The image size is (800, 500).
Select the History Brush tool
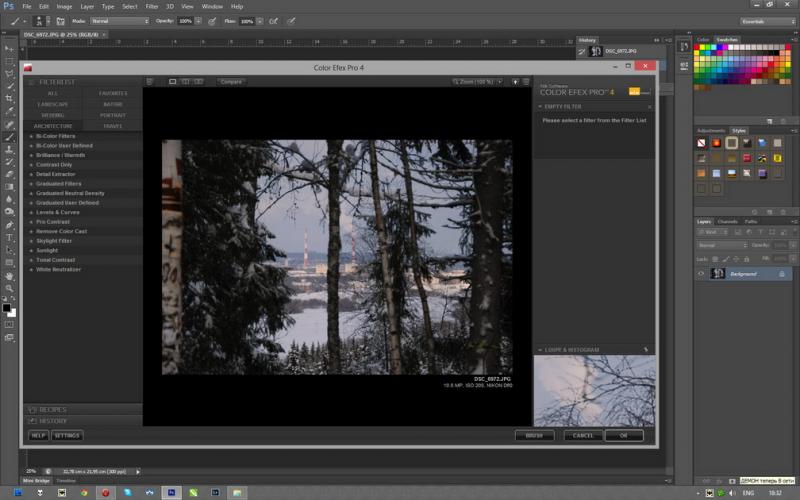coord(9,162)
